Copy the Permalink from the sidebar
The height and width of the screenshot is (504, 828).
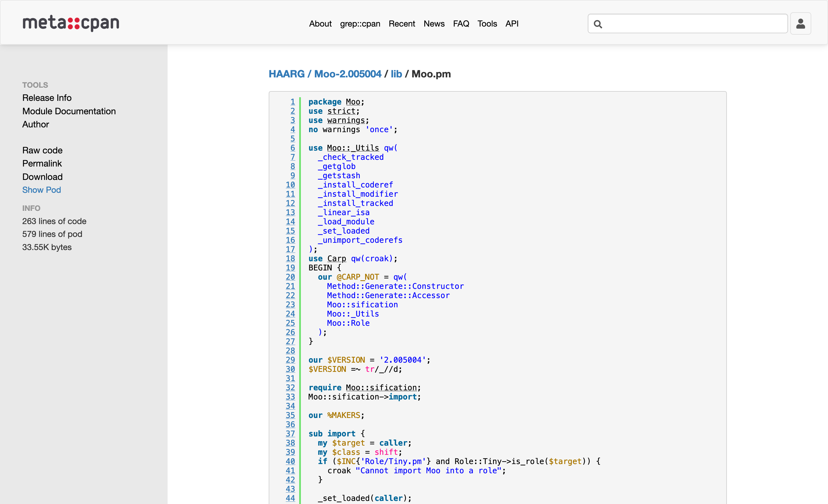42,164
